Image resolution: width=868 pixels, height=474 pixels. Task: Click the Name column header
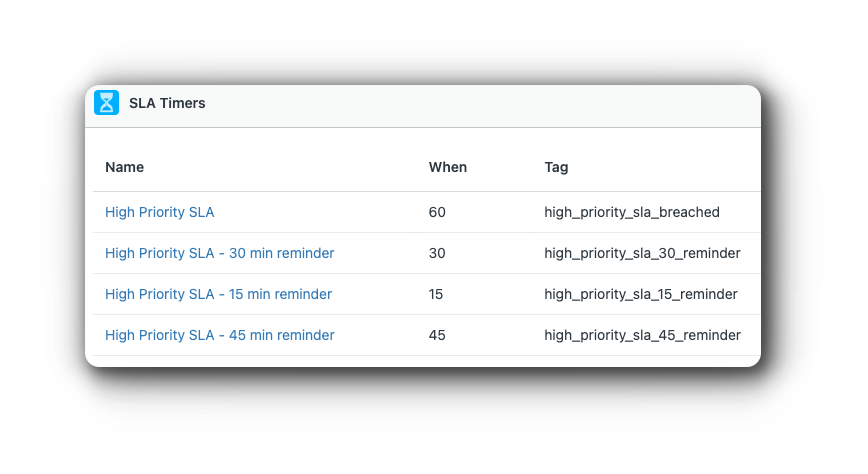(125, 167)
